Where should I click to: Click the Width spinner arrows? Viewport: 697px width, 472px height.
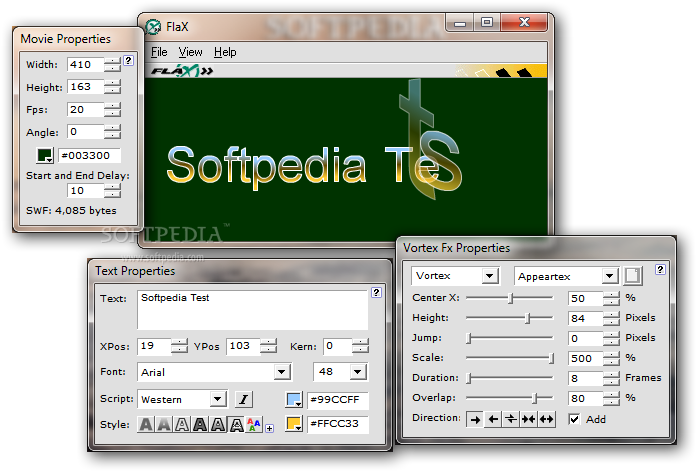click(112, 64)
